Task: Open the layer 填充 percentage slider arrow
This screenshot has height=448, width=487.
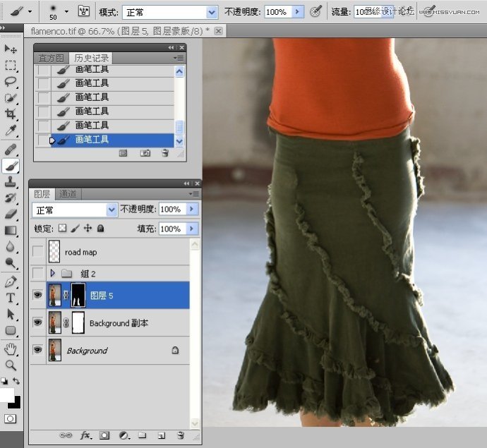Action: 192,229
